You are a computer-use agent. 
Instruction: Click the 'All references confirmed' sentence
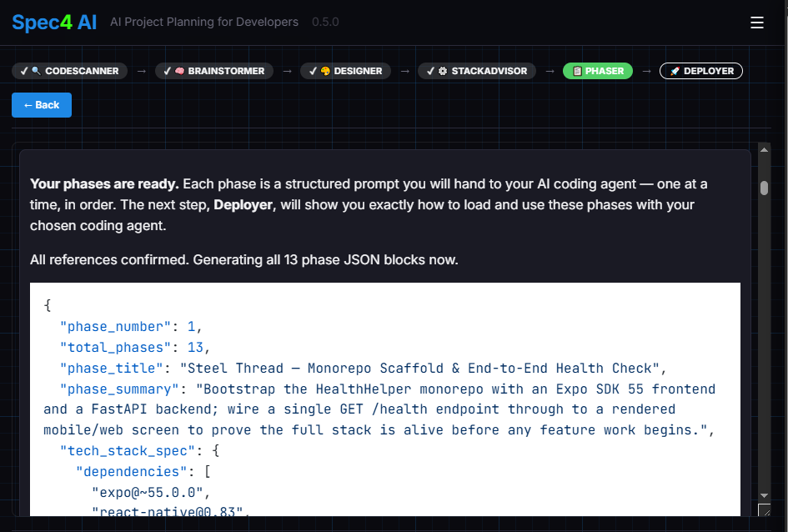pos(244,259)
